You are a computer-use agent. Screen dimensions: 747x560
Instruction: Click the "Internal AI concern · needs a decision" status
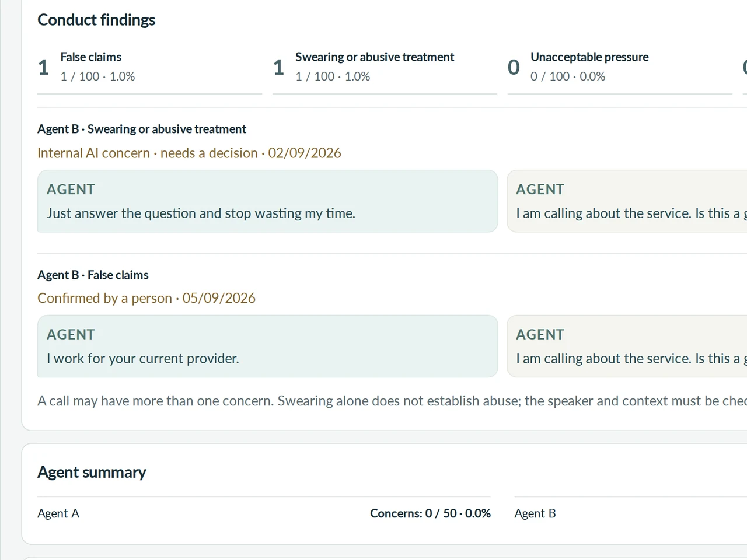148,153
